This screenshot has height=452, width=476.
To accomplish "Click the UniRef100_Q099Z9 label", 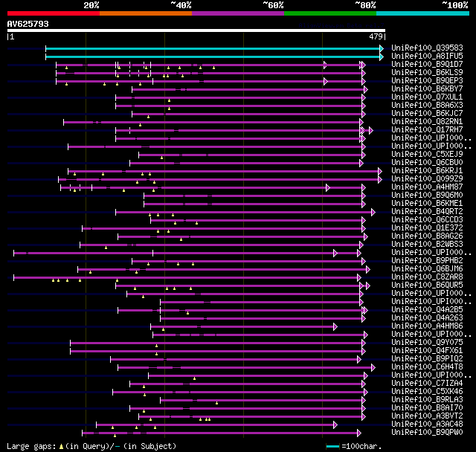I will pos(427,178).
